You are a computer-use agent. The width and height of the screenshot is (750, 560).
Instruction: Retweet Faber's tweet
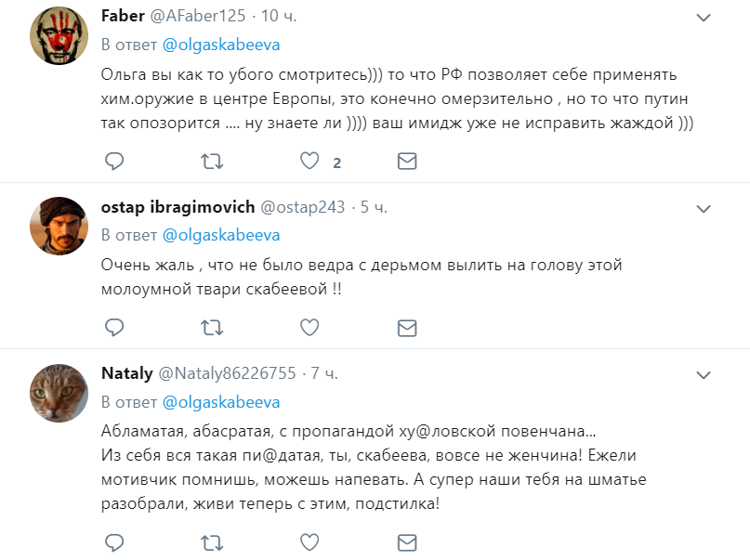tap(212, 162)
